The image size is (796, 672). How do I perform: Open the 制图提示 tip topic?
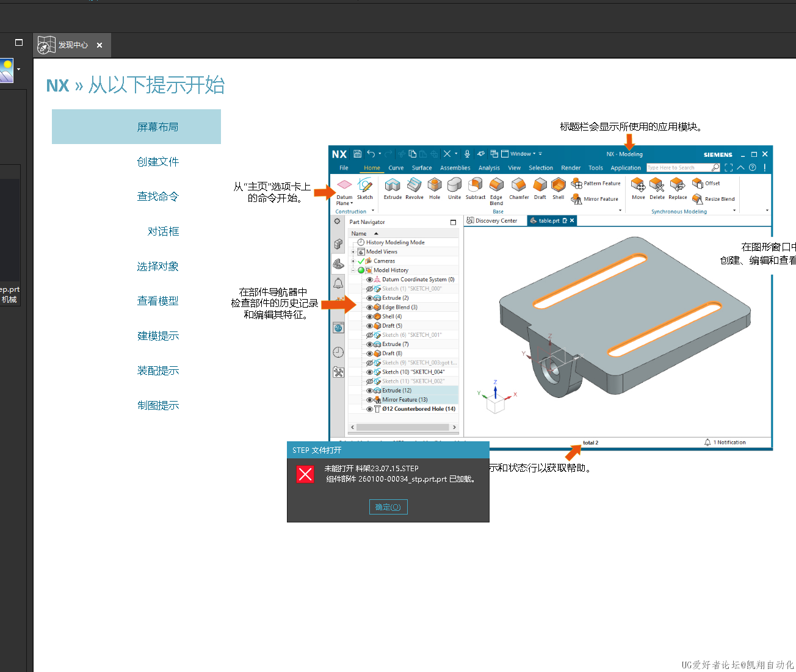[158, 405]
